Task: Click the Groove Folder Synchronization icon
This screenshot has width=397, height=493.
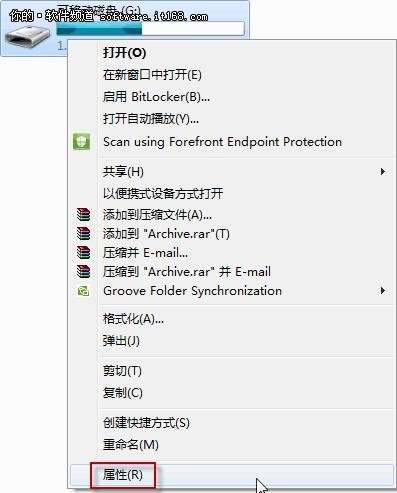Action: coord(83,291)
